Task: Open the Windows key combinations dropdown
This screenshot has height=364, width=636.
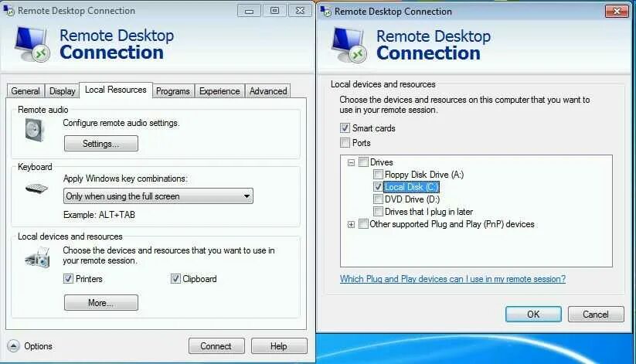Action: [x=158, y=196]
